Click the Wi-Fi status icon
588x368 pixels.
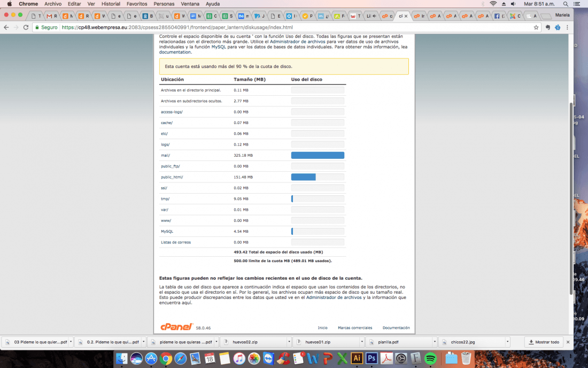pyautogui.click(x=493, y=4)
